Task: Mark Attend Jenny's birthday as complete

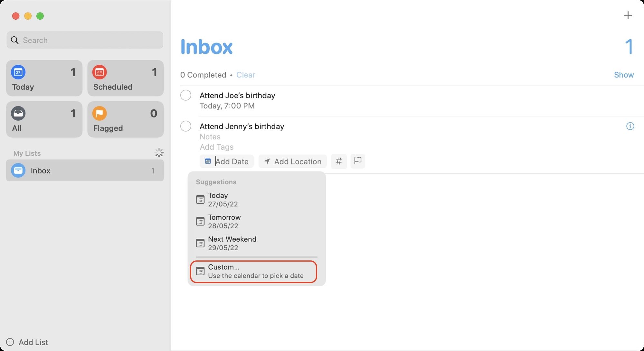Action: 186,126
